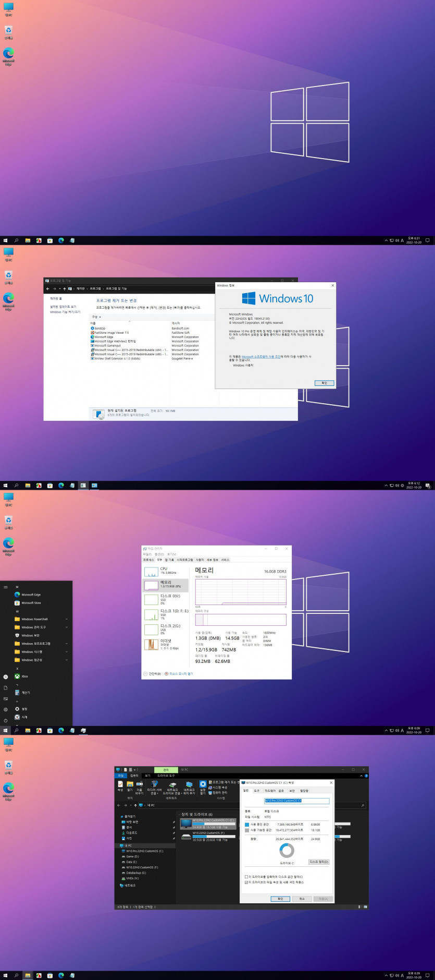Expand Windows 관리 도구 folder
Screen dimensions: 435x980
coord(42,627)
